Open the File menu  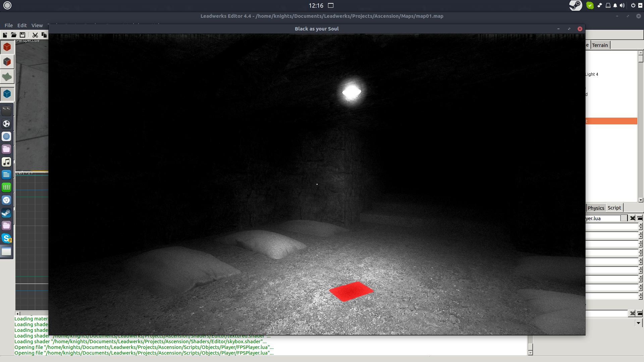point(8,25)
